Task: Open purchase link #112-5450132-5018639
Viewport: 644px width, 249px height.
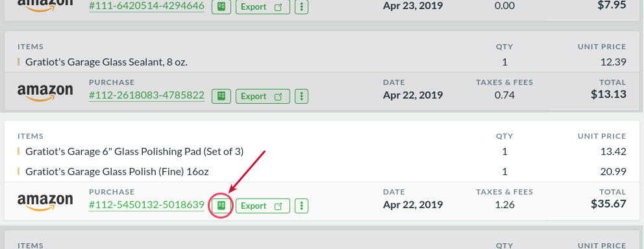Action: coord(147,205)
